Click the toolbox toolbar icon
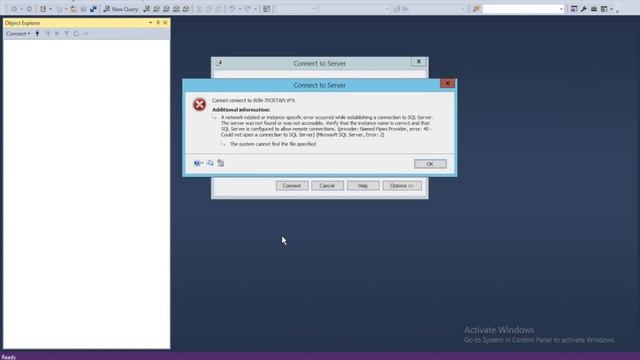The height and width of the screenshot is (360, 640). (594, 9)
